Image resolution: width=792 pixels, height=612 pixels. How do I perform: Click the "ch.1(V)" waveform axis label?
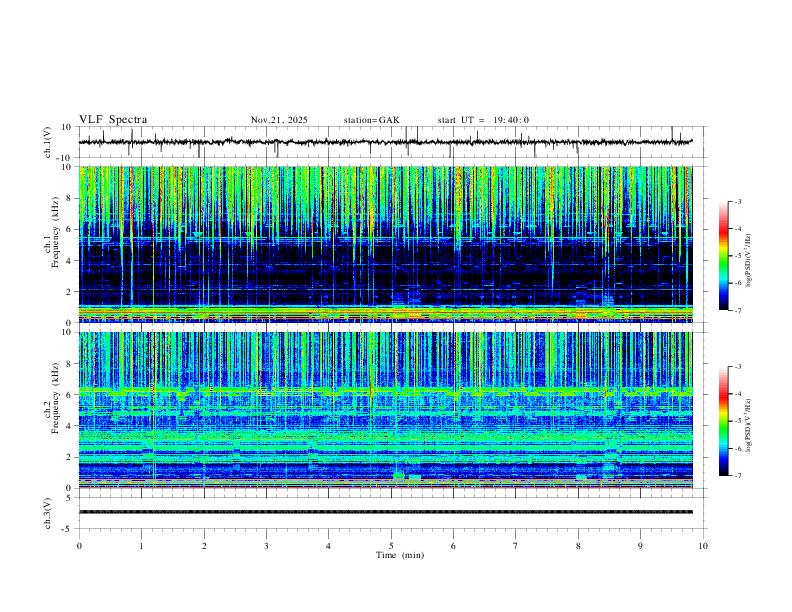(x=48, y=142)
